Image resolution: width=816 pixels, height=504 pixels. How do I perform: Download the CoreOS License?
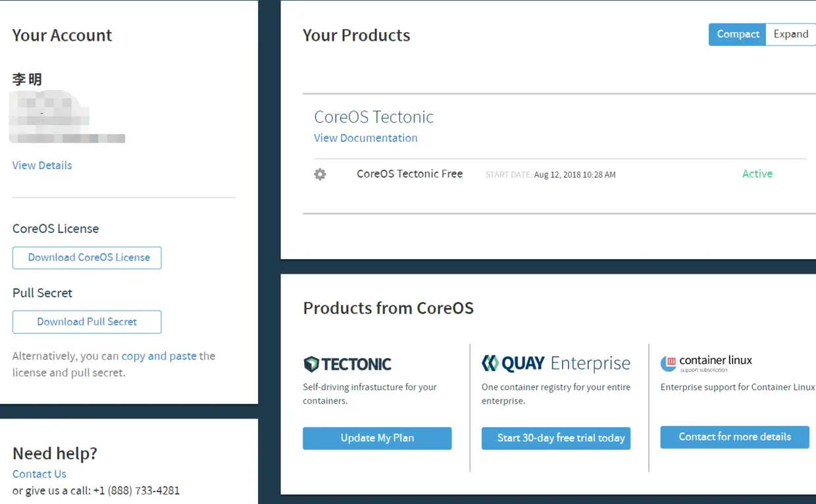pos(87,258)
